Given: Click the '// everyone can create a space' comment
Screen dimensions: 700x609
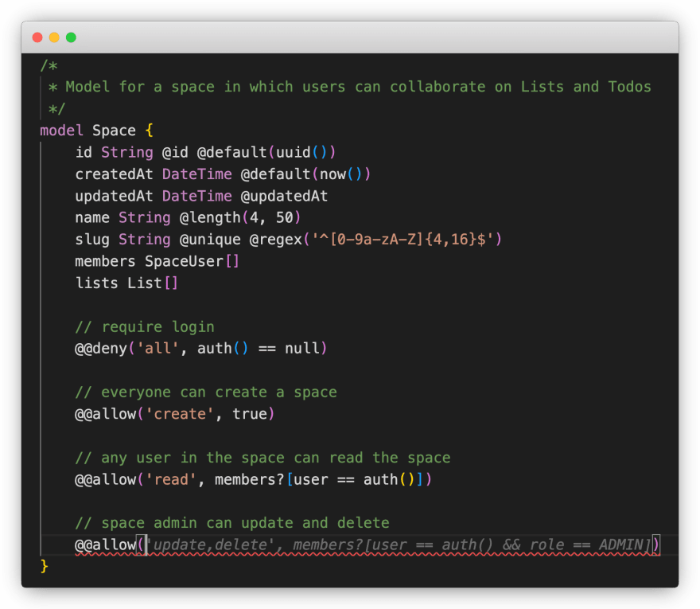Looking at the screenshot, I should pos(206,392).
